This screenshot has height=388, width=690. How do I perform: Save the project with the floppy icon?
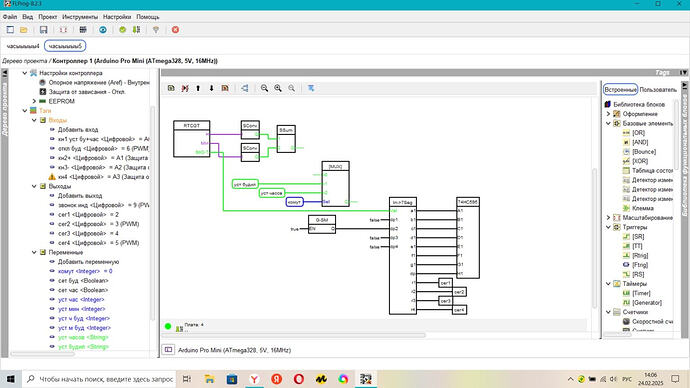click(x=43, y=29)
